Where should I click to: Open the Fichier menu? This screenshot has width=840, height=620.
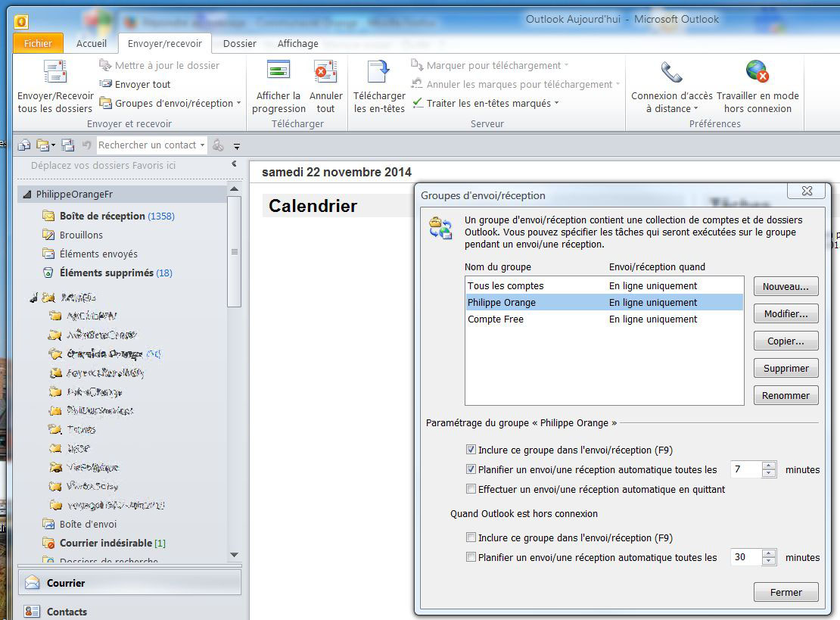click(x=38, y=44)
